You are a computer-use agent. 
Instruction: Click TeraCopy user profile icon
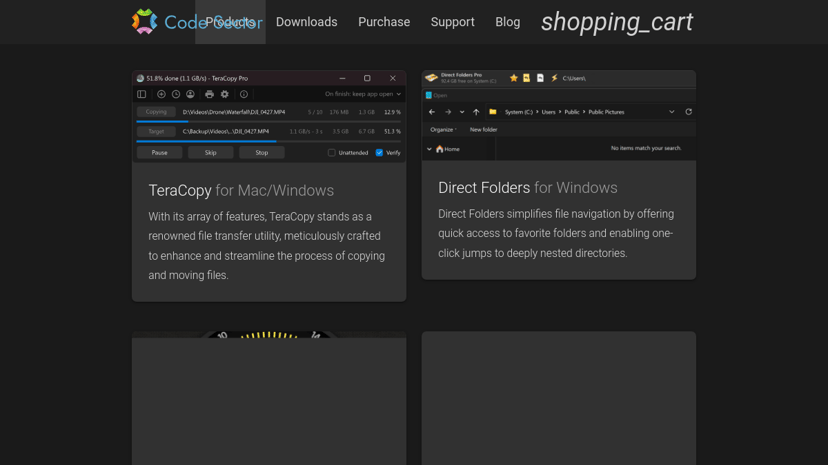point(190,94)
